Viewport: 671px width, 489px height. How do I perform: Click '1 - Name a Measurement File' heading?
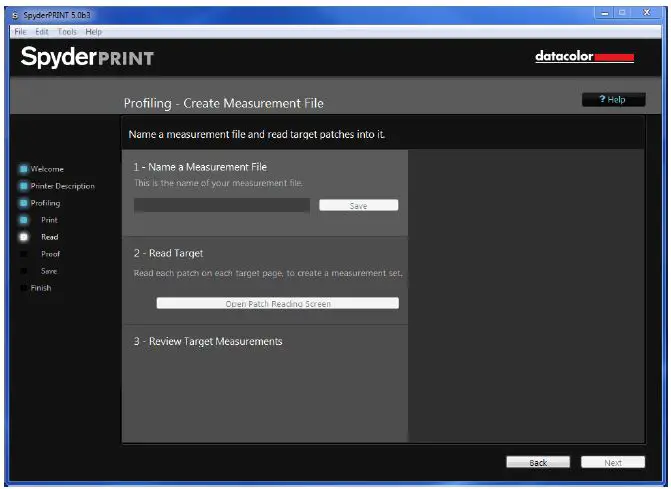click(200, 167)
